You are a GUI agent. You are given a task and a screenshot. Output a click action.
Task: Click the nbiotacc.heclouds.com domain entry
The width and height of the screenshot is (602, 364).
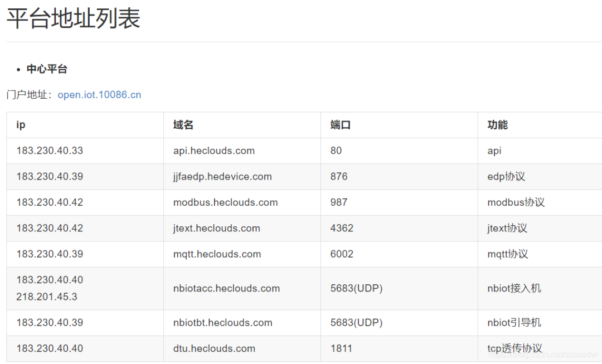pos(226,288)
